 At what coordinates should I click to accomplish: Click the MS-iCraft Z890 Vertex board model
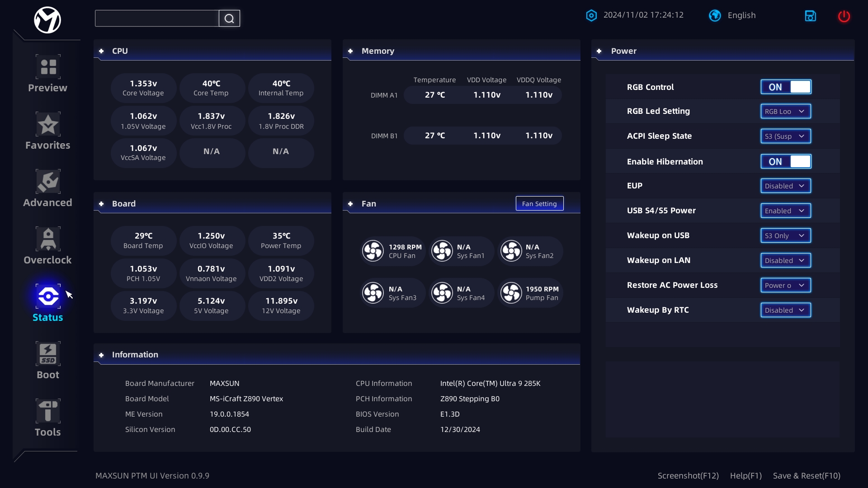246,399
